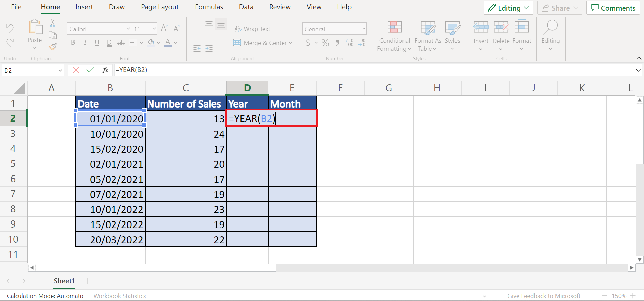The image size is (644, 301).
Task: Open the Font Color dropdown arrow
Action: (175, 43)
